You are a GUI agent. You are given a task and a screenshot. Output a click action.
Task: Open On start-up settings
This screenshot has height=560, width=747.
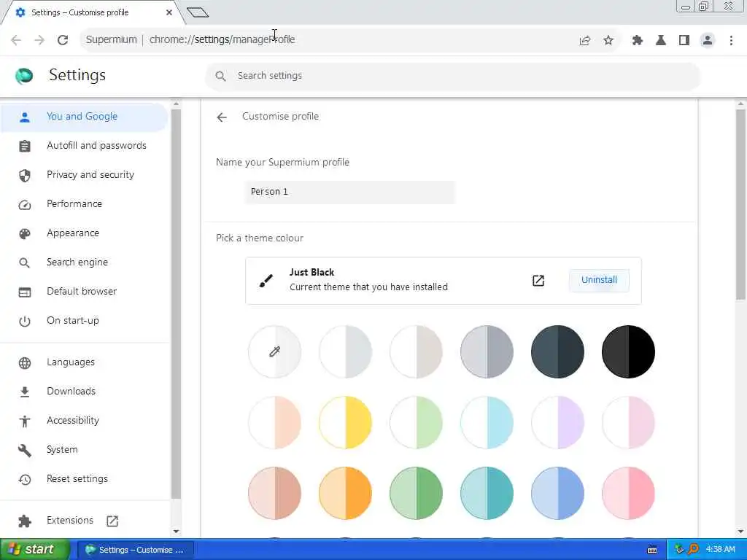pos(85,321)
